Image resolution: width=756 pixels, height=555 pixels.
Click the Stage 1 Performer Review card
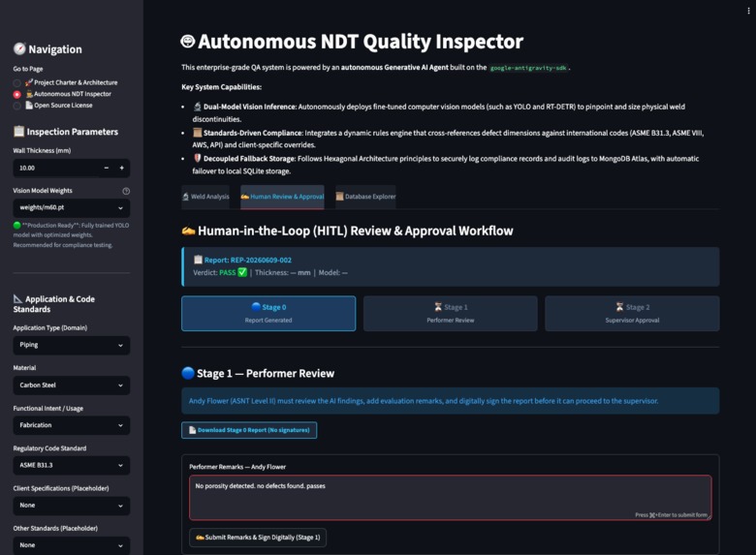point(451,314)
